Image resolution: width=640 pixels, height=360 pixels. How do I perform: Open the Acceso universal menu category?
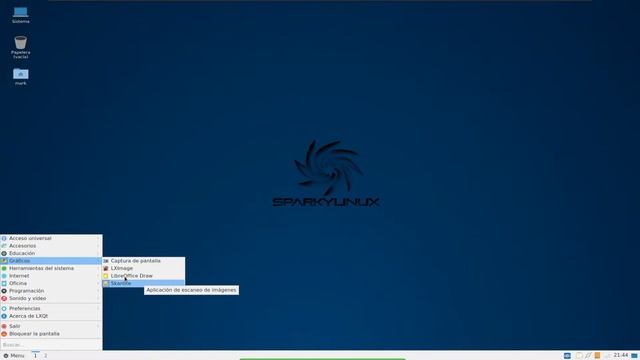click(51, 238)
